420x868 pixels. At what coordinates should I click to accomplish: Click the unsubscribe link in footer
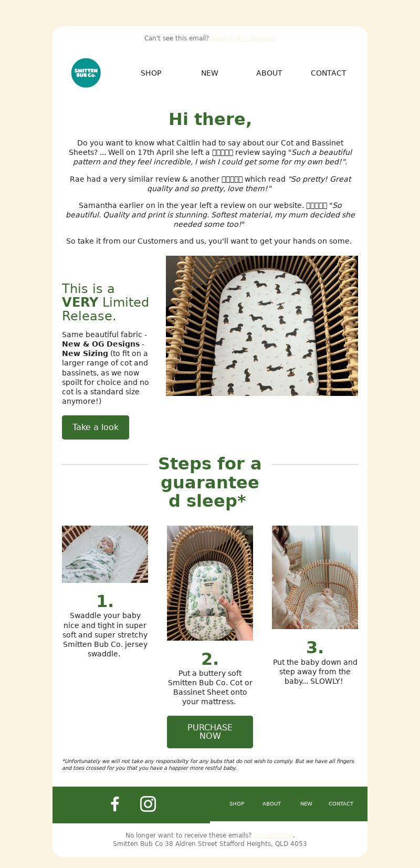point(274,835)
